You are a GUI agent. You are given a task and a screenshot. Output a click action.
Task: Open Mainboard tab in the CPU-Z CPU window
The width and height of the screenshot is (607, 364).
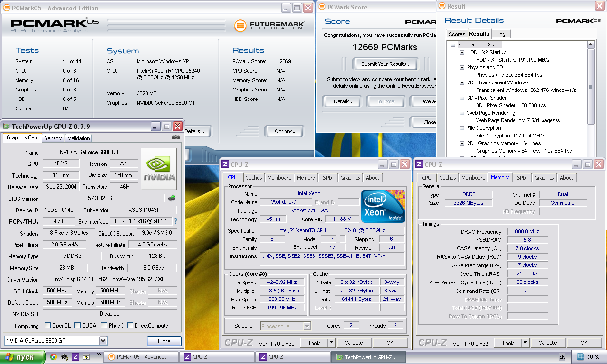pyautogui.click(x=279, y=178)
